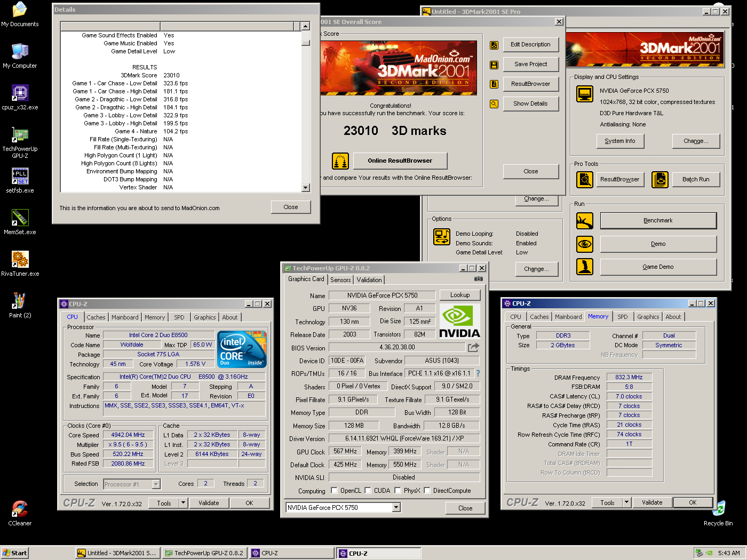Open the Graphics tab in right CPU-Z
The width and height of the screenshot is (747, 560).
pos(648,317)
